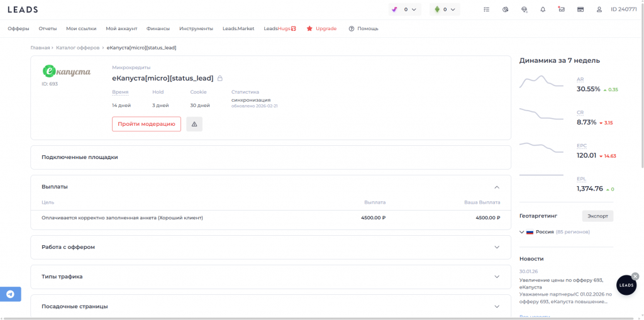Click the warning triangle button

coord(194,124)
